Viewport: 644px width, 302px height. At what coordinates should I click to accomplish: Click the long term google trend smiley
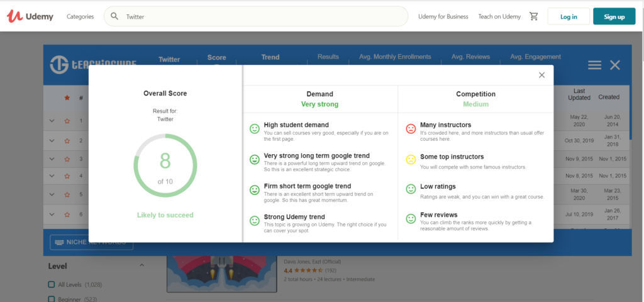(x=255, y=159)
